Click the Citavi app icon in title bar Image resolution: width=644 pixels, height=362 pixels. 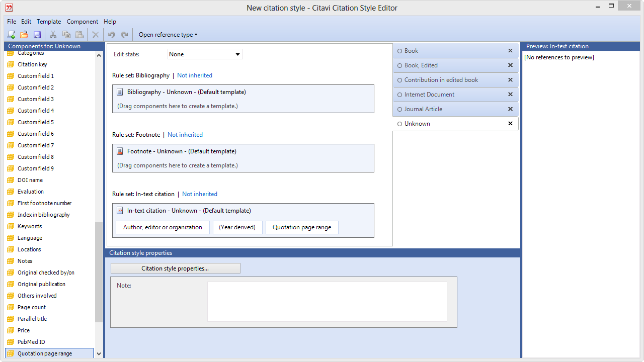9,8
